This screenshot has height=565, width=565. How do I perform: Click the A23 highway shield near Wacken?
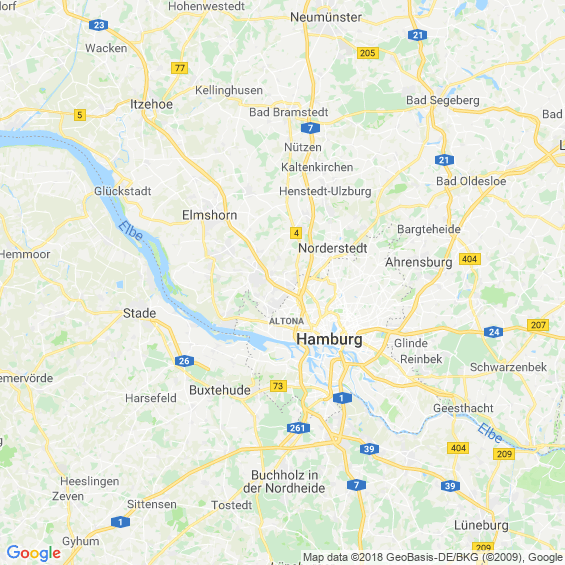[98, 25]
